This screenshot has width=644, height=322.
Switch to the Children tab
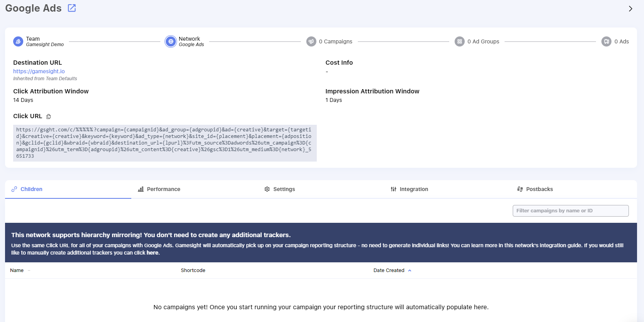[68, 189]
